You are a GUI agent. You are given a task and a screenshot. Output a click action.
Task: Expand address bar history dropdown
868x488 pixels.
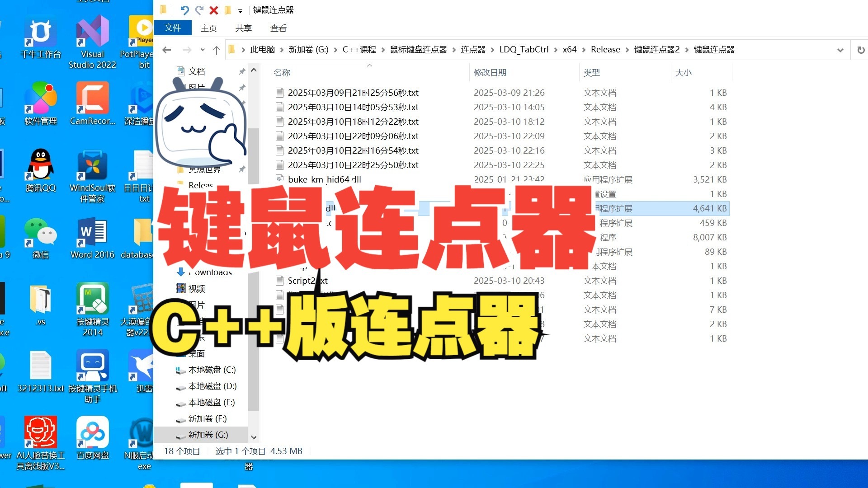(840, 50)
